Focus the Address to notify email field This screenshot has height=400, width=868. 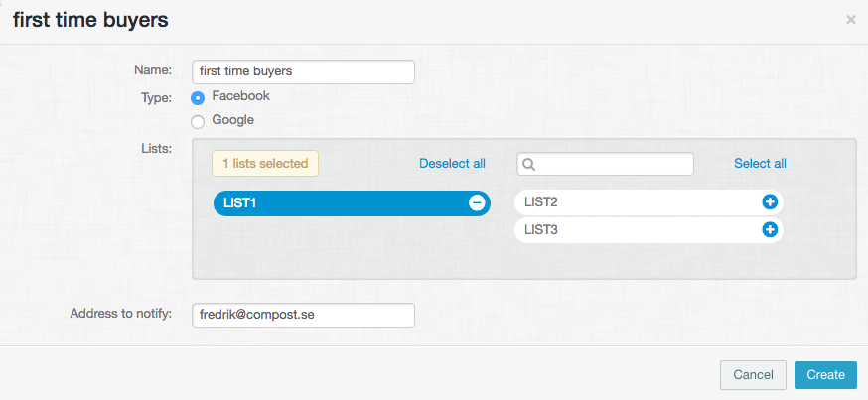303,315
